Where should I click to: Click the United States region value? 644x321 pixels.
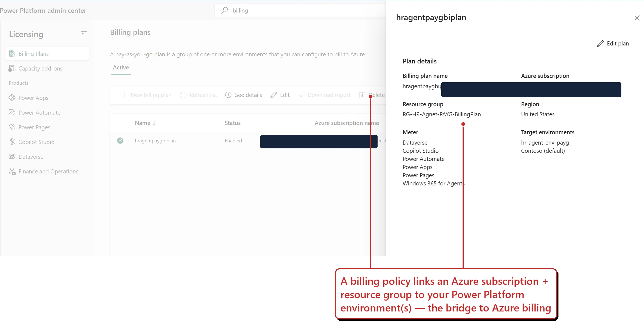[x=538, y=114]
